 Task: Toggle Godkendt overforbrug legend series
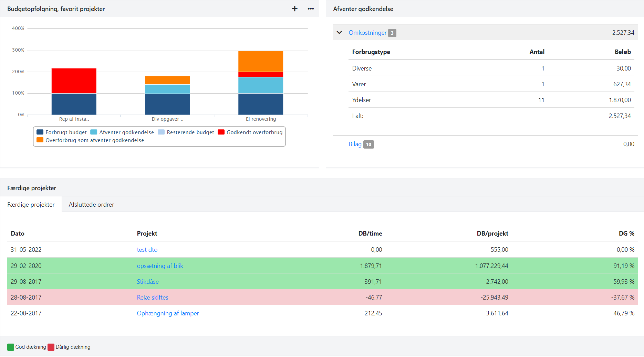coord(250,132)
